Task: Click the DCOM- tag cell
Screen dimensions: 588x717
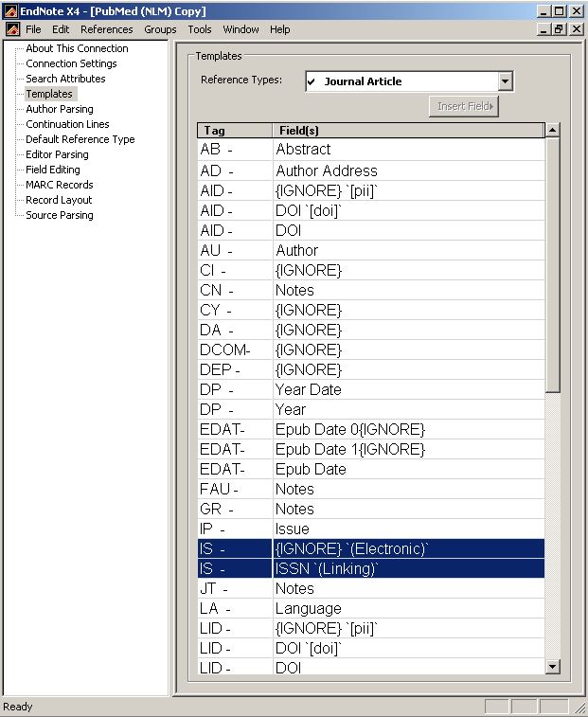Action: click(235, 350)
